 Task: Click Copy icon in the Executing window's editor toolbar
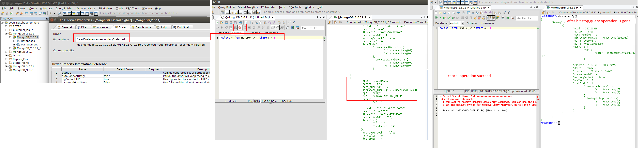coord(261,23)
